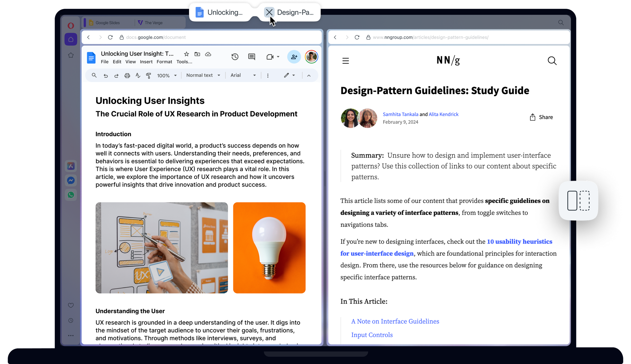This screenshot has height=364, width=631.
Task: Open version history in Google Docs
Action: click(x=235, y=57)
